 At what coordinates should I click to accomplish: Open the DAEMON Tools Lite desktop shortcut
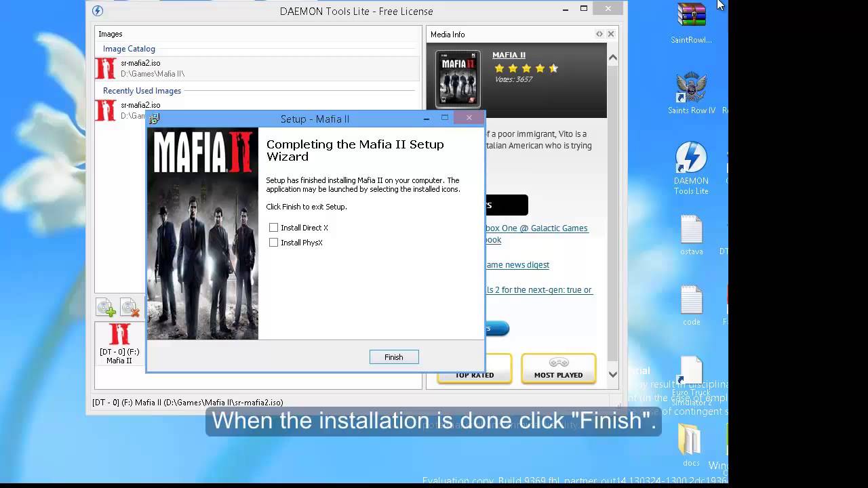[x=691, y=169]
